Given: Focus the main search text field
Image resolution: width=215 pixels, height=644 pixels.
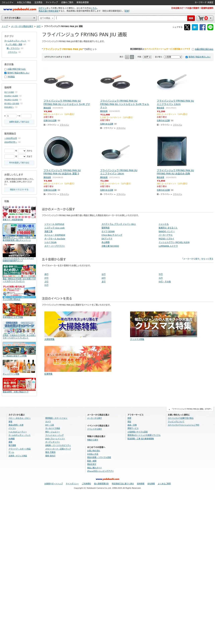Looking at the screenshot, I should pyautogui.click(x=121, y=18).
